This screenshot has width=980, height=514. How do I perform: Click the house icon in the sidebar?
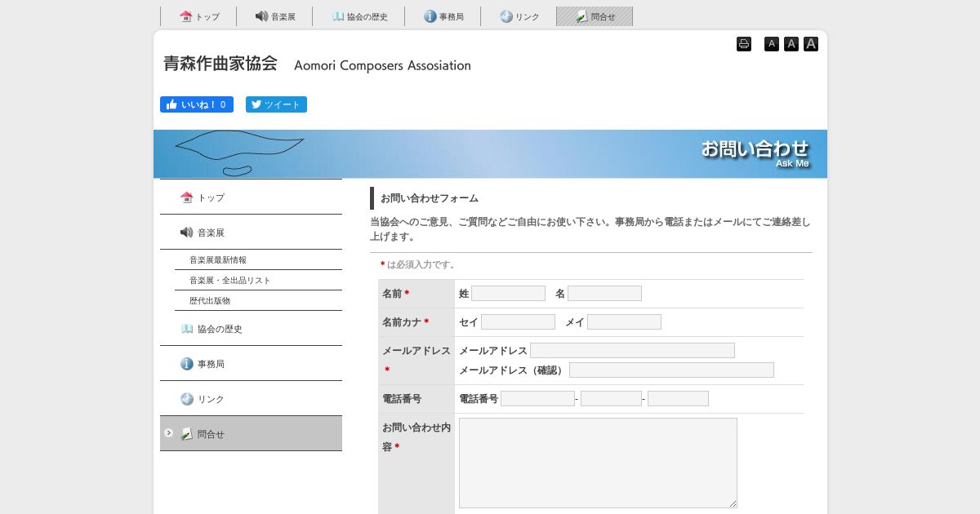click(187, 197)
